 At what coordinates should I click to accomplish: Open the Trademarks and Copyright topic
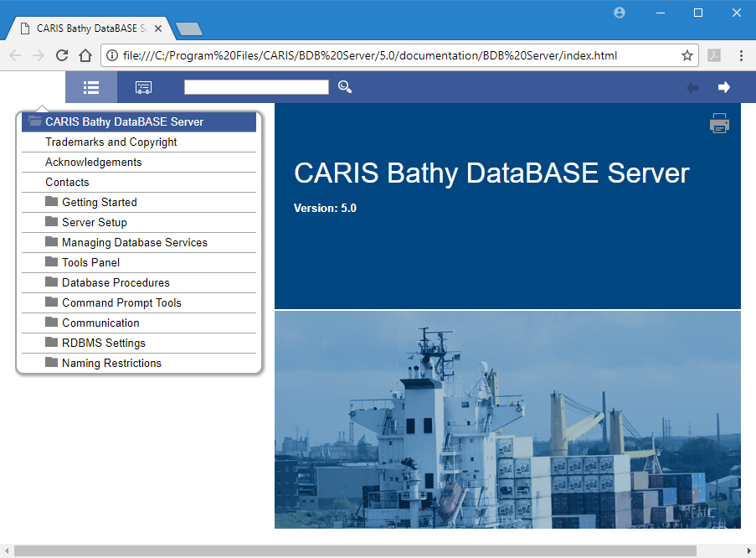[x=111, y=142]
